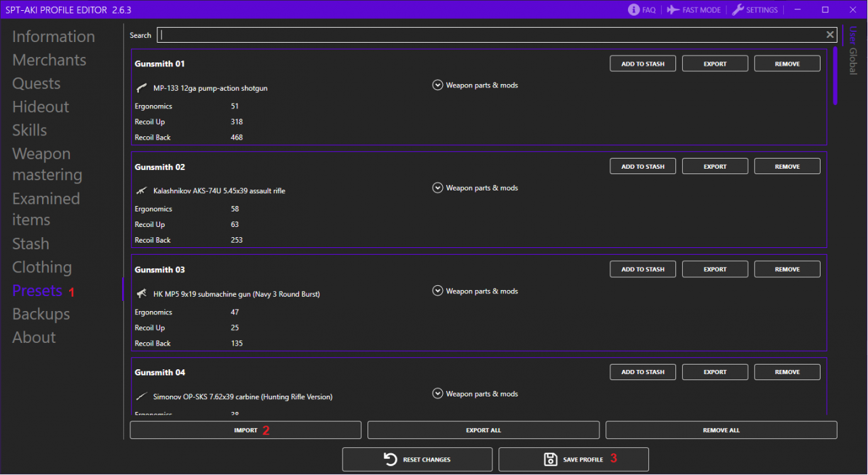Open the Information section
The width and height of the screenshot is (868, 475).
(54, 37)
